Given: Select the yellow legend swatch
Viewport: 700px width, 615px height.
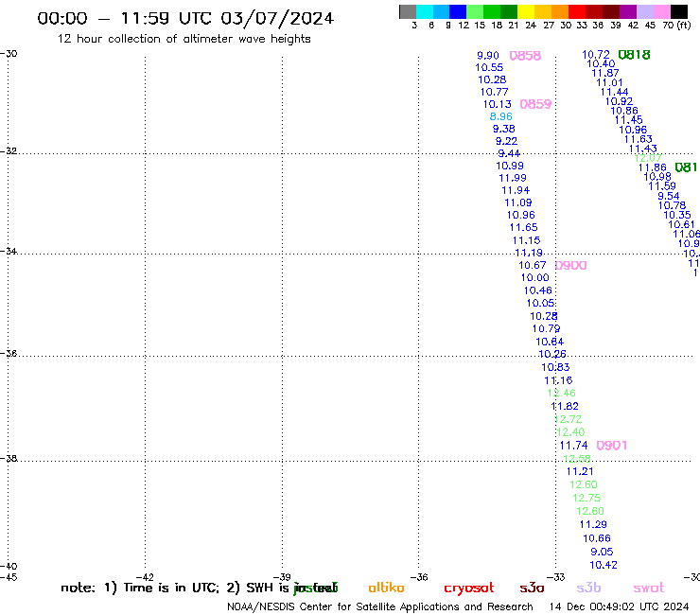Looking at the screenshot, I should pyautogui.click(x=526, y=11).
